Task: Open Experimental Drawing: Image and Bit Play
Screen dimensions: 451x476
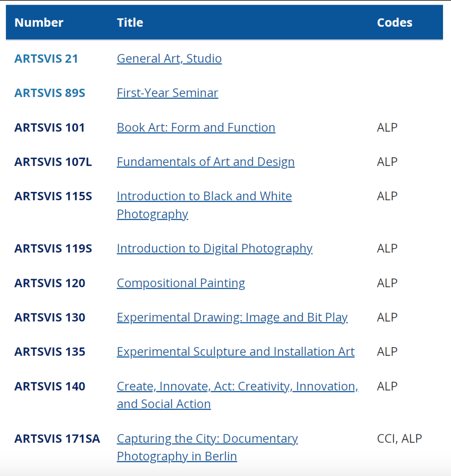Action: (232, 317)
